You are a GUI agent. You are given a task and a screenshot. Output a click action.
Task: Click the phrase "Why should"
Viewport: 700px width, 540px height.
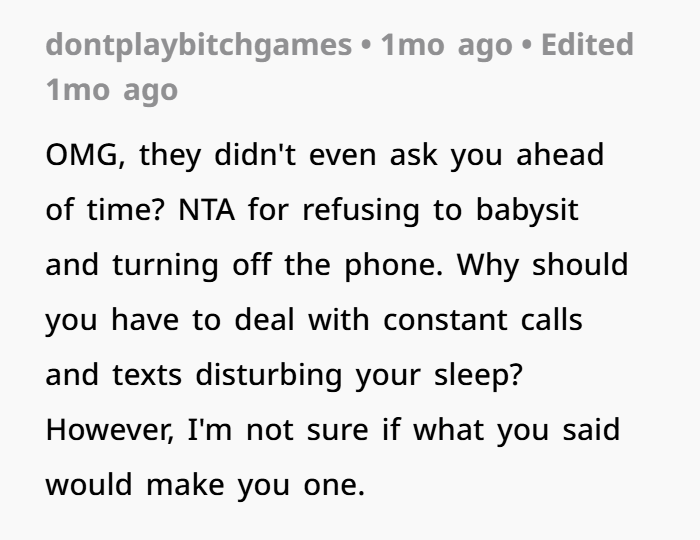coord(542,266)
